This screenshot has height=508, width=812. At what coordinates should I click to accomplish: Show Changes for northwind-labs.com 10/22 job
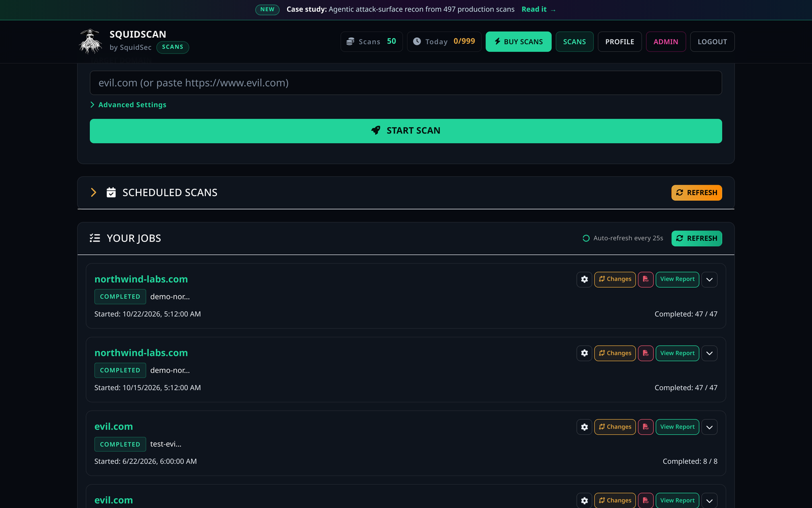[x=615, y=279]
